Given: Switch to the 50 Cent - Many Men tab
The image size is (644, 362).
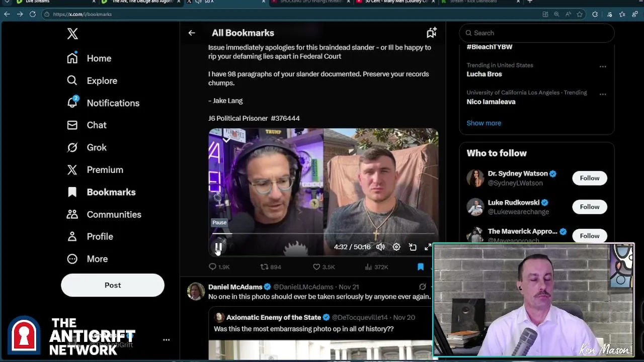Looking at the screenshot, I should (x=395, y=2).
